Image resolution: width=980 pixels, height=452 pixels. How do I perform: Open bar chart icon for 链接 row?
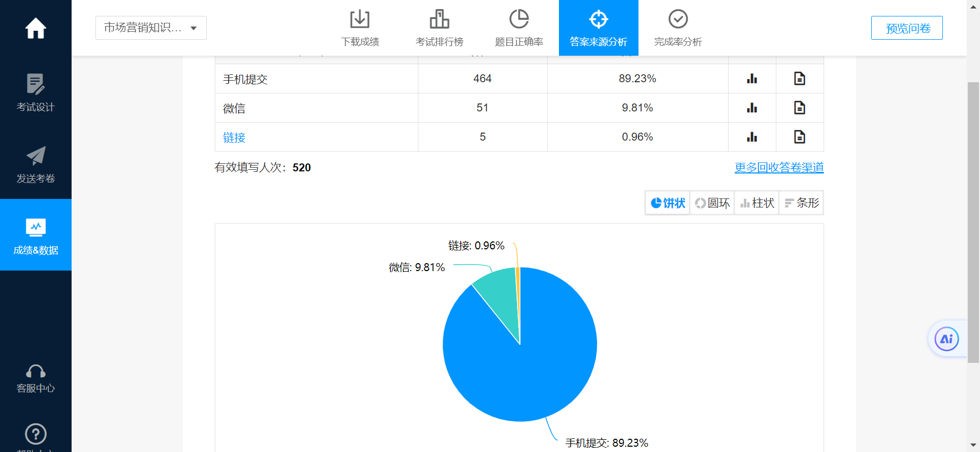point(752,137)
